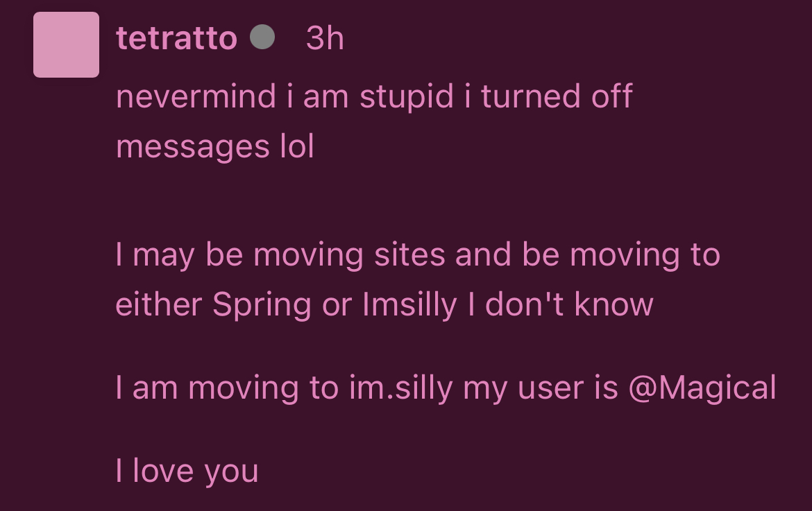Click the grey status dot beside tetratto
812x511 pixels.
pos(262,37)
